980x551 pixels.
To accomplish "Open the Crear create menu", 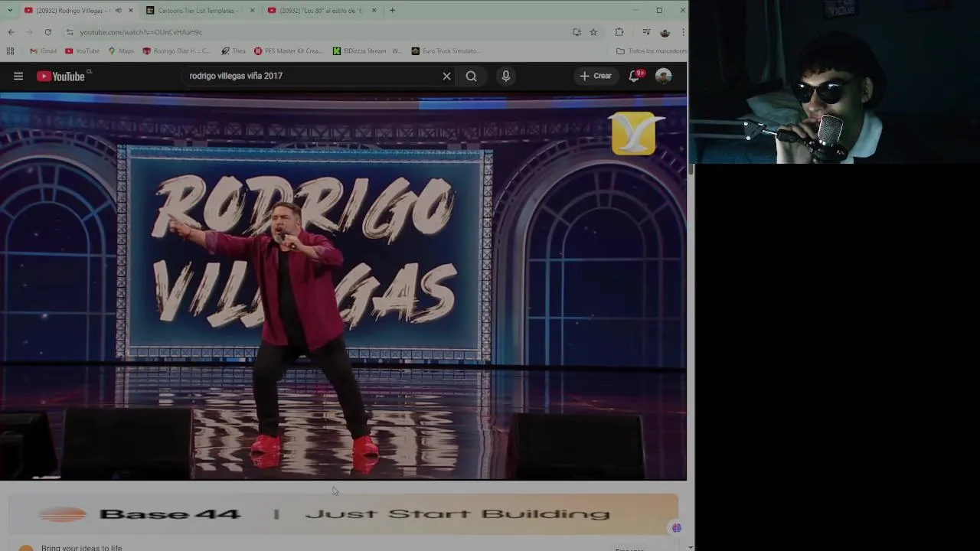I will (x=596, y=76).
